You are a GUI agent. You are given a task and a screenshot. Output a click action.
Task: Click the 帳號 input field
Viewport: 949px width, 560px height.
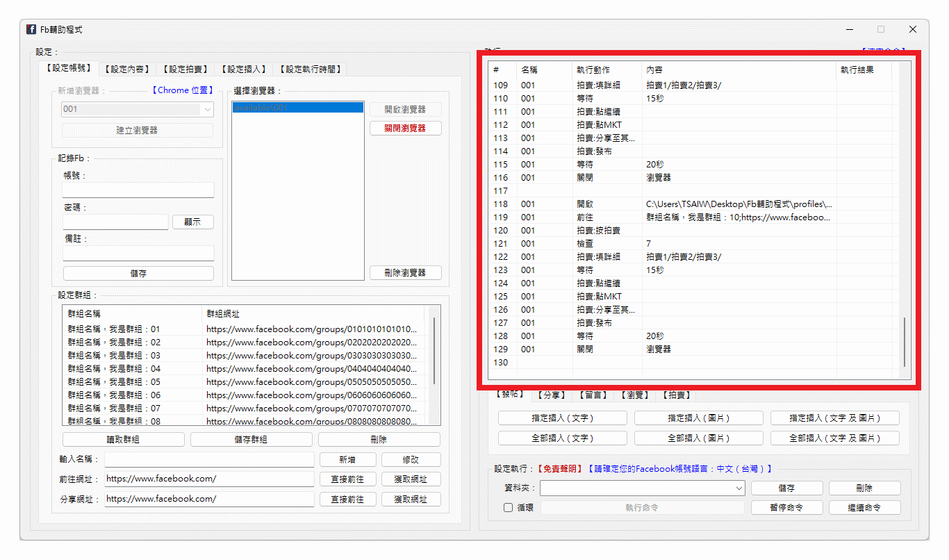pos(138,190)
